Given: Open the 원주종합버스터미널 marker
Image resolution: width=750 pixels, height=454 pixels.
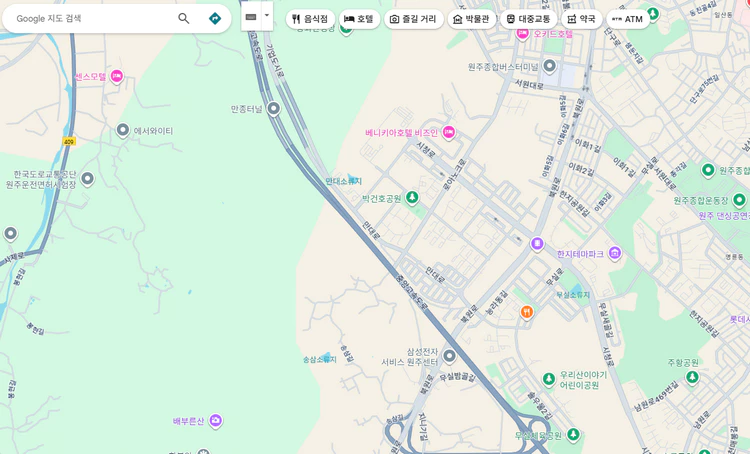Looking at the screenshot, I should pyautogui.click(x=549, y=66).
